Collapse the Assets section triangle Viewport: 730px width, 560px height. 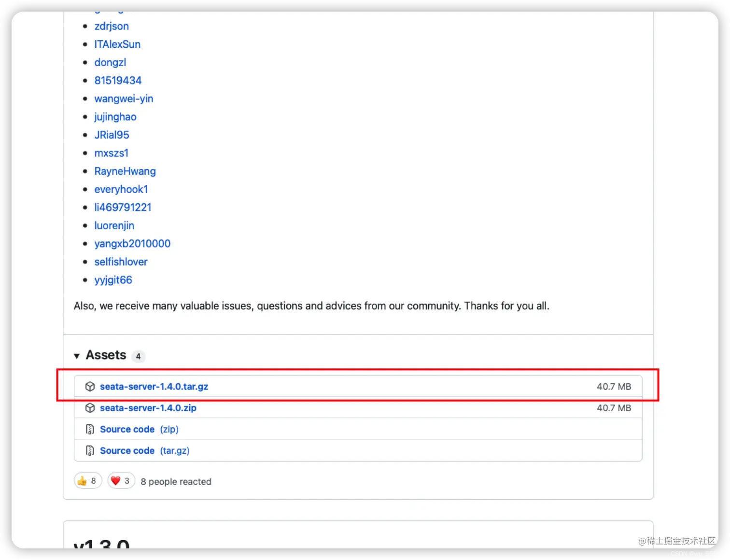pos(77,356)
